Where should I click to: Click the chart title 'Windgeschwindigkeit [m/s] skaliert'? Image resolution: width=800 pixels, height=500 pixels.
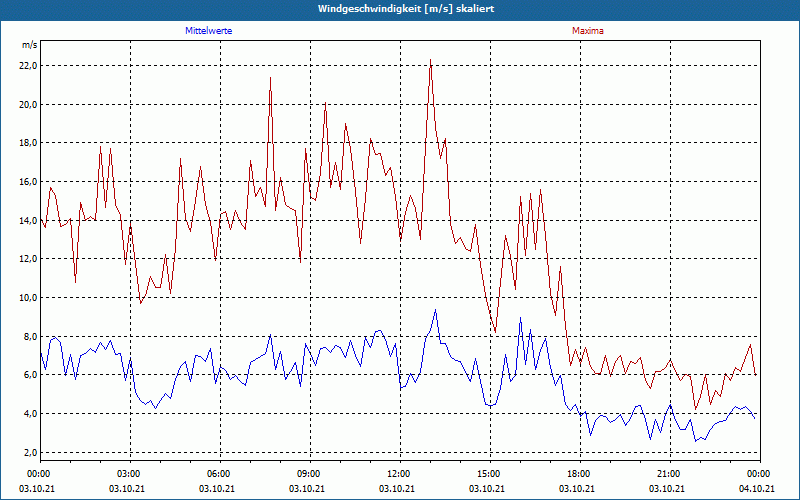pos(406,9)
